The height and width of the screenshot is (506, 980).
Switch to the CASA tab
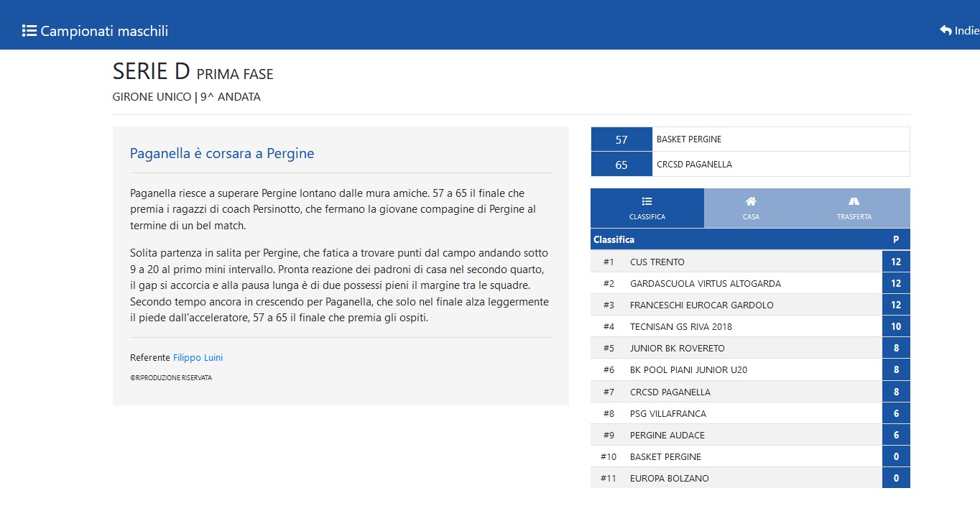click(x=751, y=208)
